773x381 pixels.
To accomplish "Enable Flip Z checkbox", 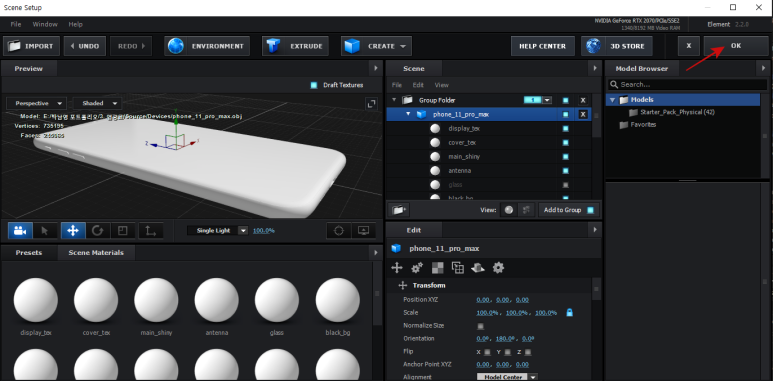I will pyautogui.click(x=528, y=352).
